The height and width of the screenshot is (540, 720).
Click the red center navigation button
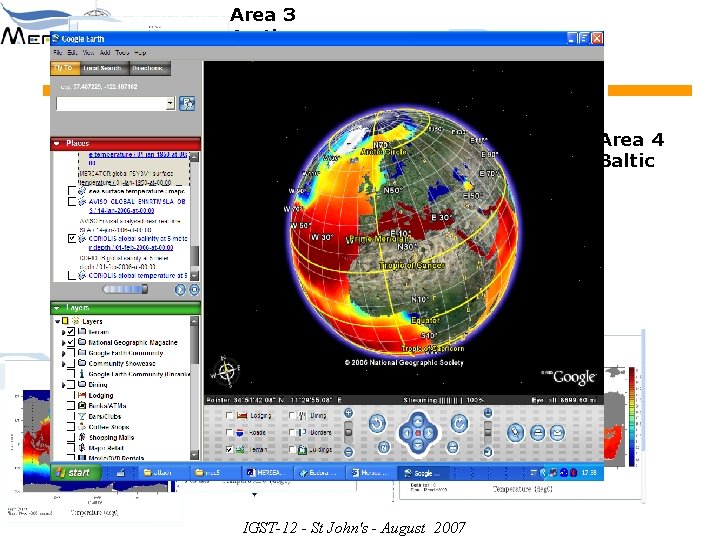tap(418, 433)
